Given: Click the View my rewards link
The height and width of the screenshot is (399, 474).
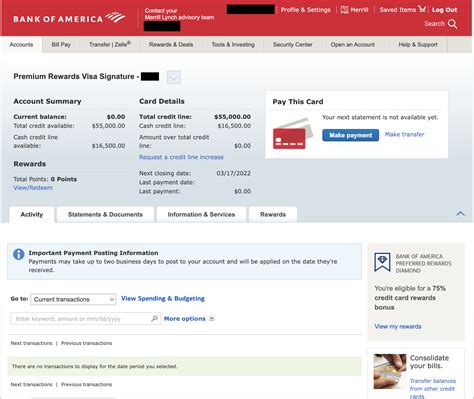Looking at the screenshot, I should click(x=398, y=326).
